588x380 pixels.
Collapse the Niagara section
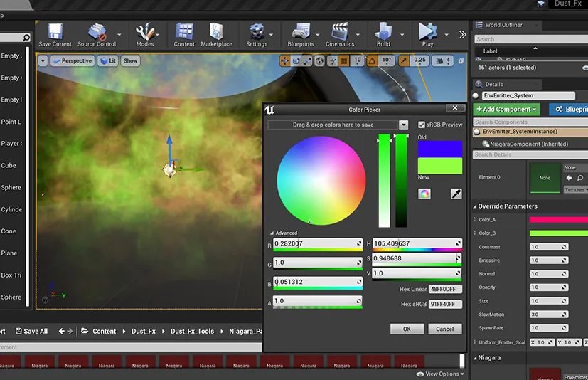coord(475,358)
